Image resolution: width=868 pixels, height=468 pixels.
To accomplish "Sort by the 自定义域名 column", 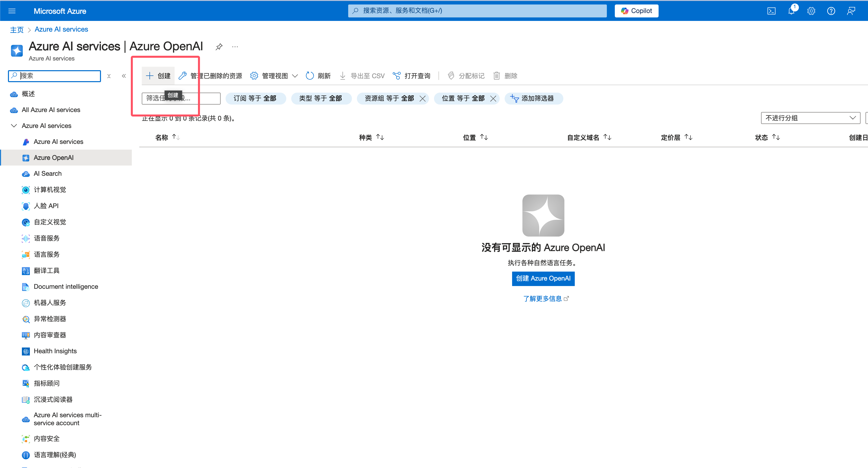I will click(589, 137).
